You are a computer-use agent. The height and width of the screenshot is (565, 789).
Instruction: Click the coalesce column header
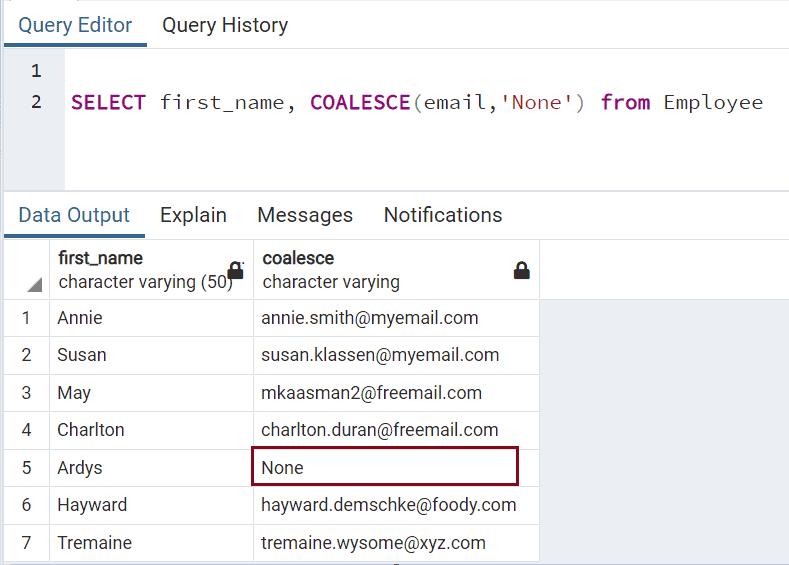(x=380, y=269)
